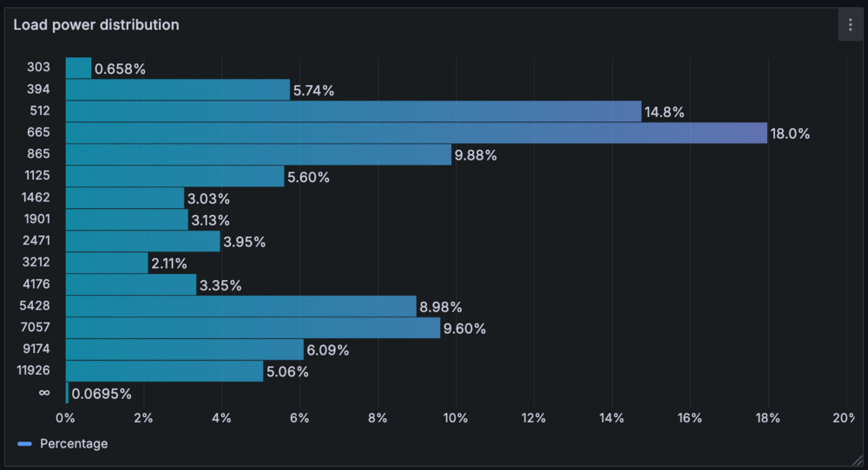The width and height of the screenshot is (868, 470).
Task: Click the 7057 bar showing 9.60%
Action: click(x=253, y=328)
